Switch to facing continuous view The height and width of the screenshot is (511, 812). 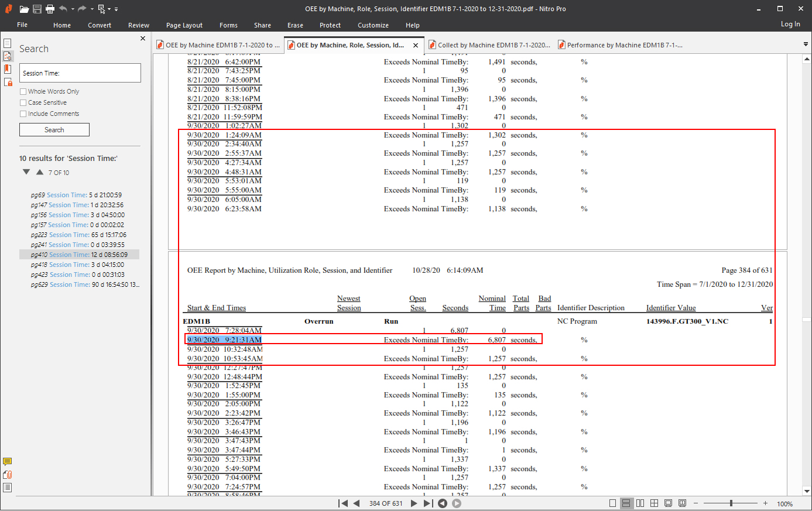tap(655, 503)
